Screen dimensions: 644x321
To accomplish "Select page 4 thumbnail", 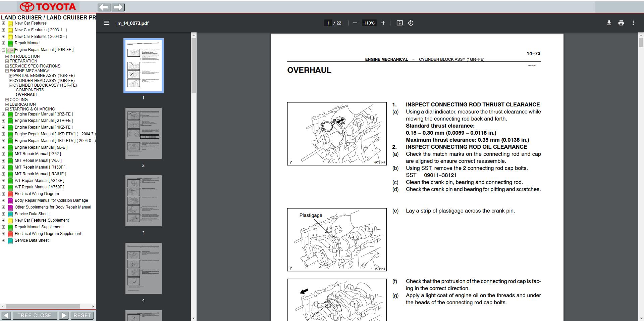I will pyautogui.click(x=144, y=268).
